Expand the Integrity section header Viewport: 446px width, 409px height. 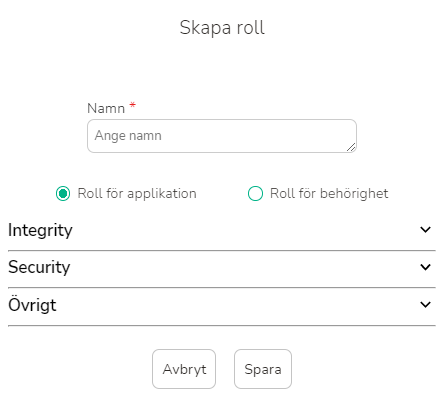pos(222,230)
